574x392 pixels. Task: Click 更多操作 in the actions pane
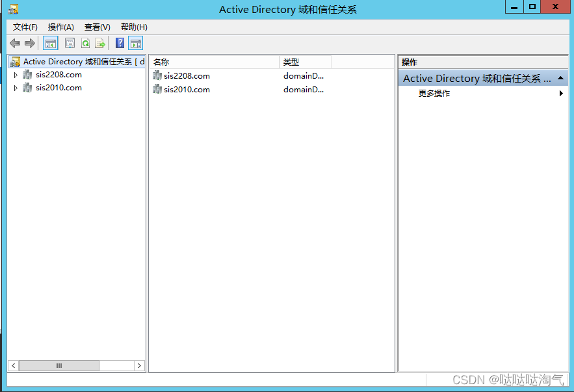[434, 94]
